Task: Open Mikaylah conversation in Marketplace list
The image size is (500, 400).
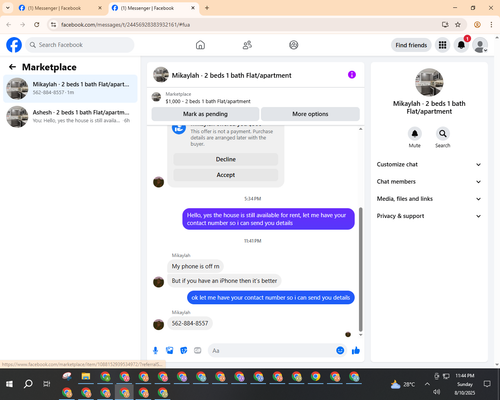Action: pos(70,89)
